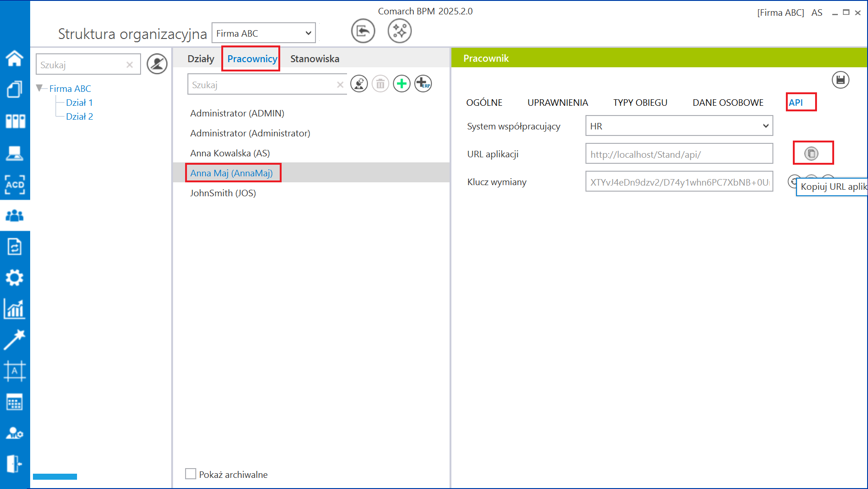Open the Firma ABC company dropdown

[x=264, y=33]
